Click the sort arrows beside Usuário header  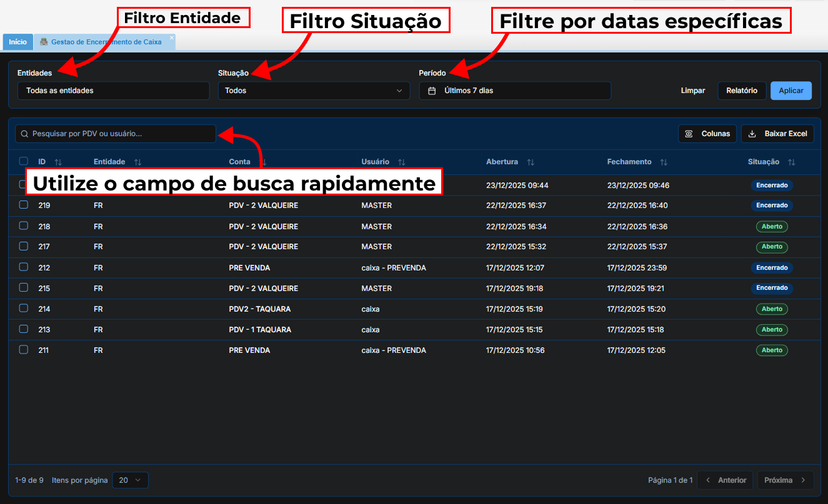click(401, 162)
